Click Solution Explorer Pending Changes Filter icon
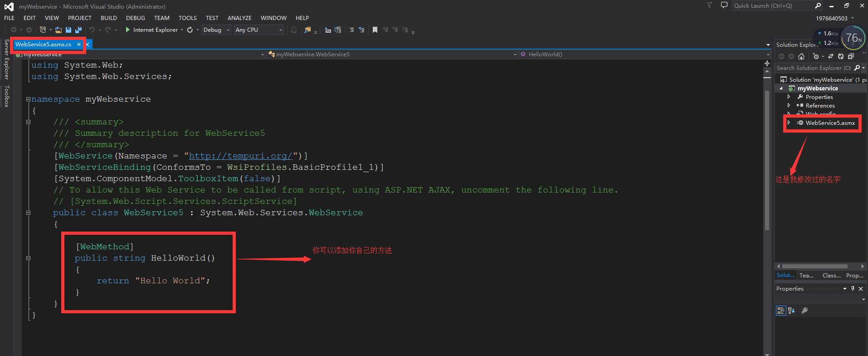 [x=816, y=56]
